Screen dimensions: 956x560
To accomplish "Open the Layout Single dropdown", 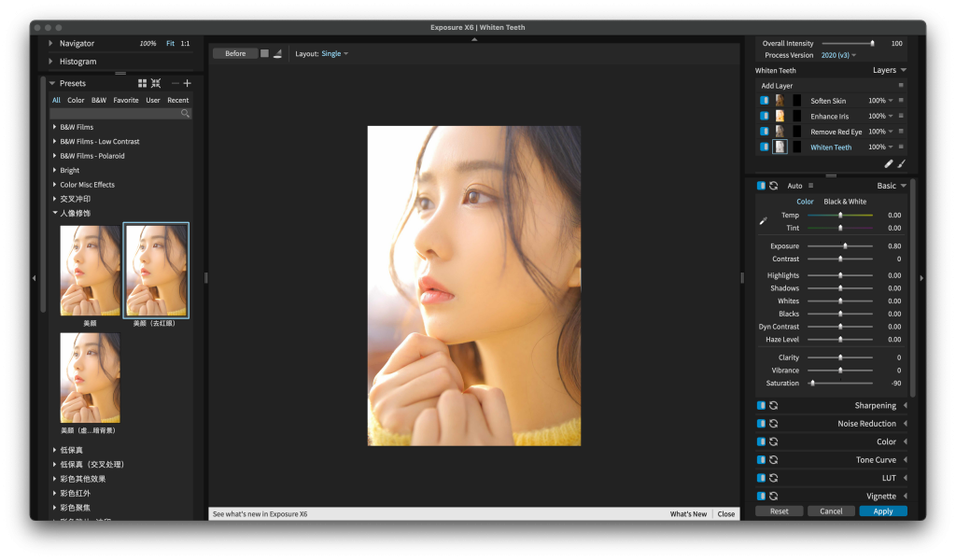I will point(335,53).
